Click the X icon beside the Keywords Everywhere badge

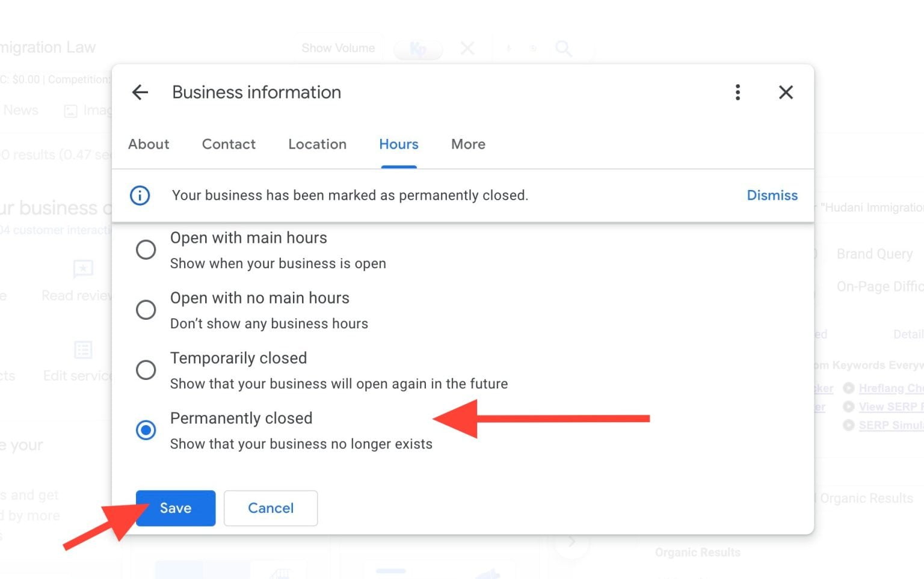pos(467,49)
